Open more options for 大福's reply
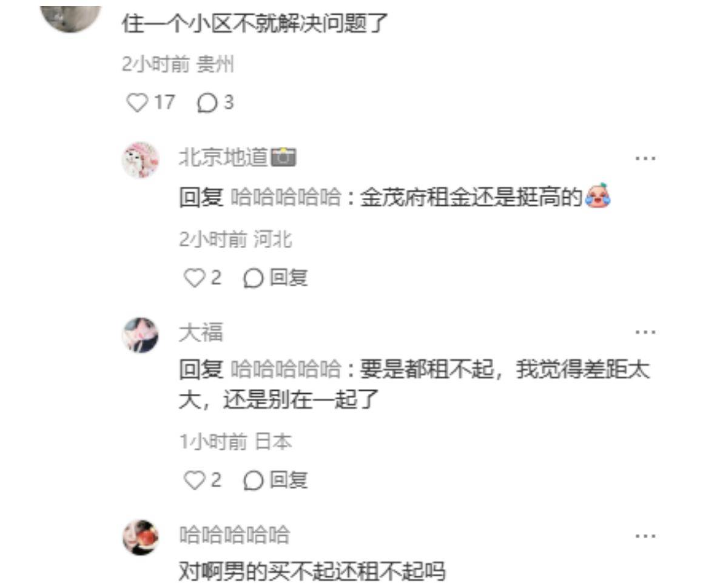The image size is (703, 588). [645, 333]
